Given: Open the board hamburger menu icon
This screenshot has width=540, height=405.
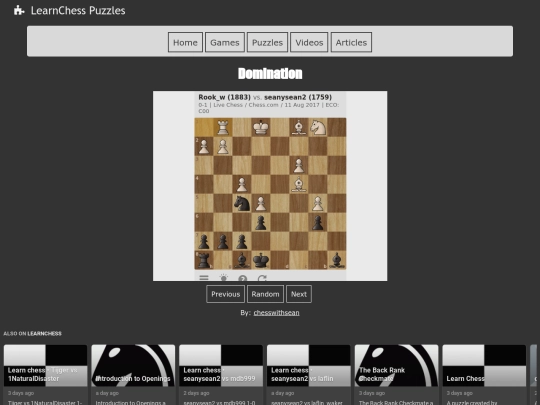Looking at the screenshot, I should coord(204,278).
